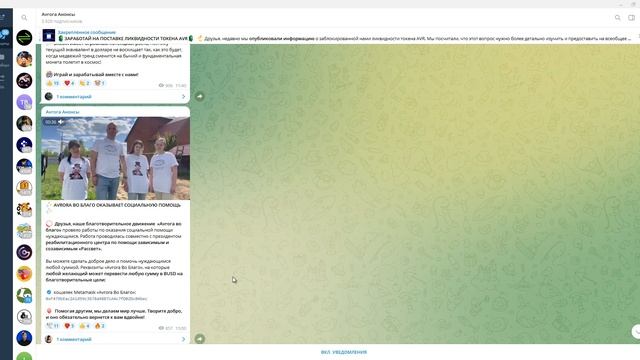Open the chat with purple TN avatar
The width and height of the screenshot is (640, 360).
pos(24,102)
